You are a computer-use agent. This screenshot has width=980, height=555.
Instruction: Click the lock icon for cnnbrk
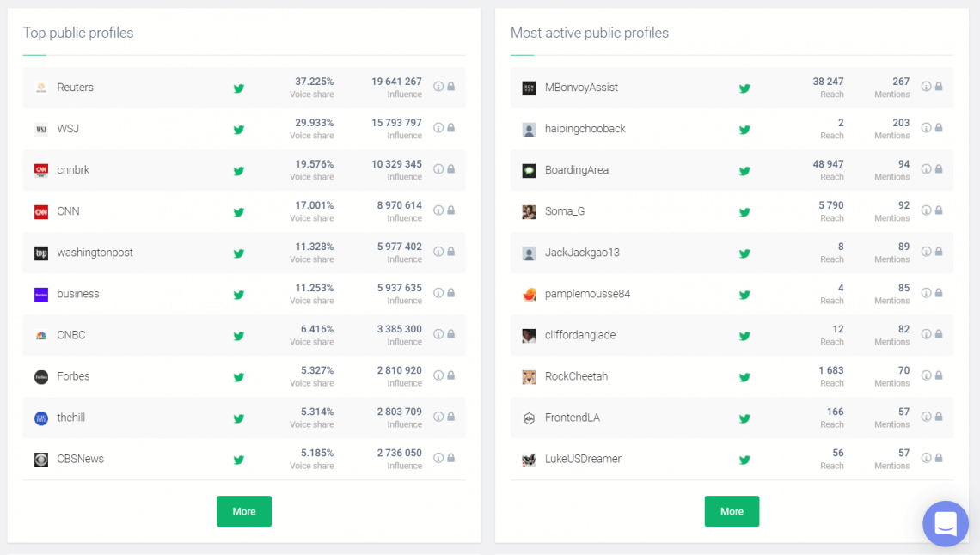pos(450,169)
